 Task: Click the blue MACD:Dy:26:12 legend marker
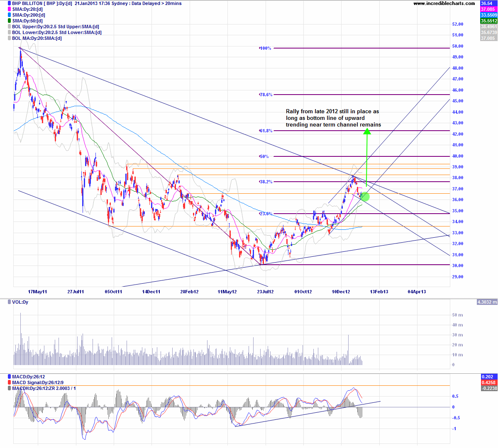click(x=9, y=377)
